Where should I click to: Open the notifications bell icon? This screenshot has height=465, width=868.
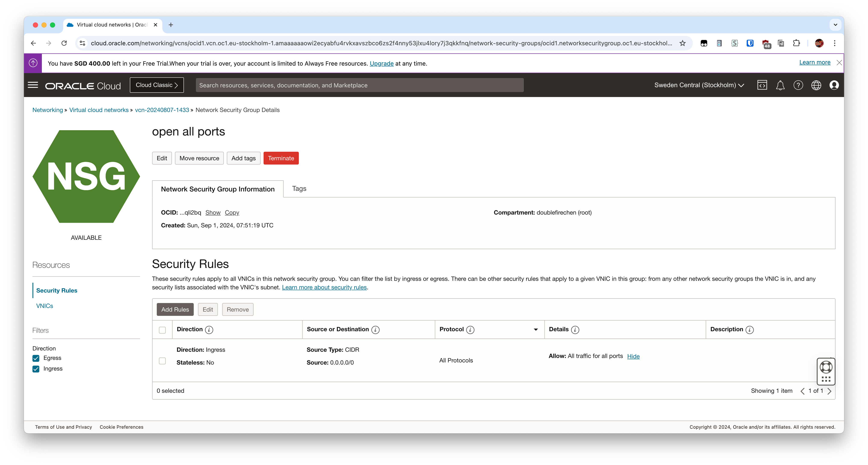pyautogui.click(x=780, y=85)
